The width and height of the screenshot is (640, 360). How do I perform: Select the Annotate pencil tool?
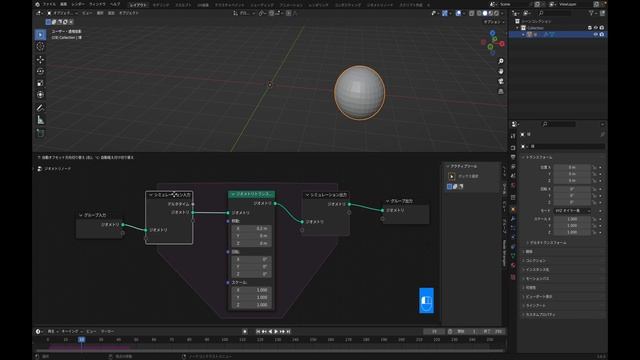pyautogui.click(x=40, y=108)
